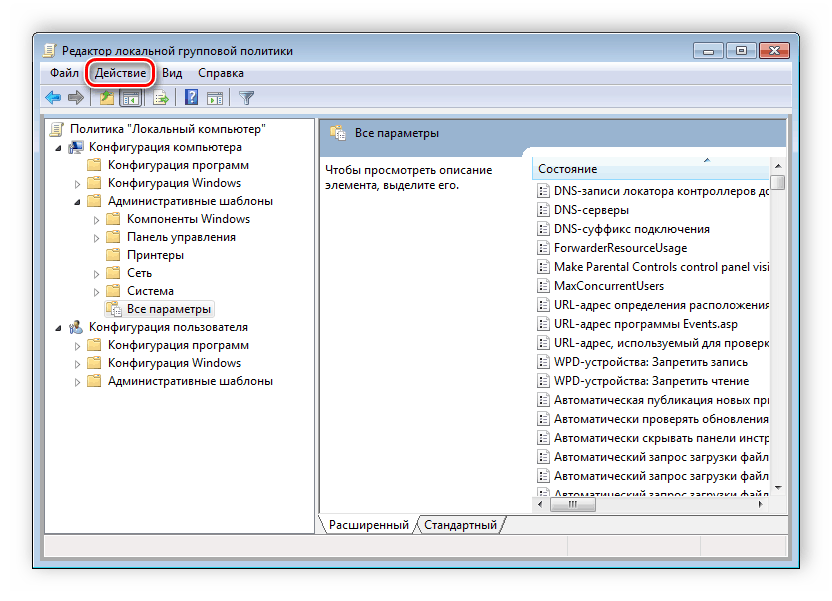Click the Forward arrow toolbar icon
This screenshot has height=601, width=832.
pyautogui.click(x=76, y=98)
